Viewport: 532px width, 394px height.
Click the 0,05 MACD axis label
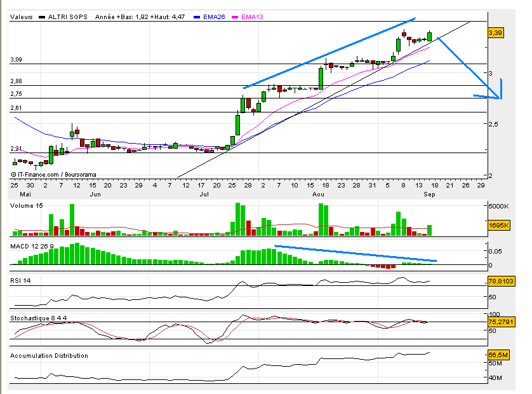(x=495, y=252)
